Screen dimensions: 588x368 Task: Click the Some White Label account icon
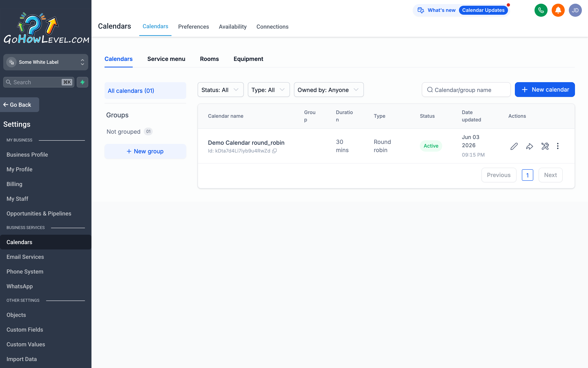click(x=11, y=62)
